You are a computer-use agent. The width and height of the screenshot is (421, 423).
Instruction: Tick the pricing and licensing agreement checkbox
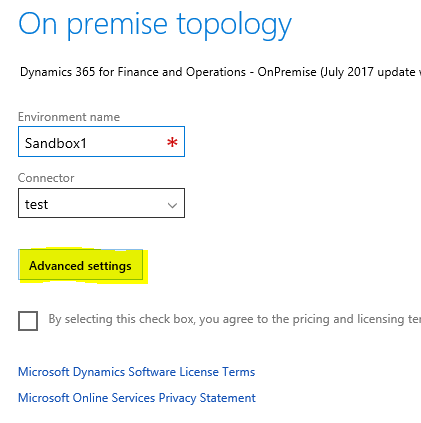coord(28,321)
